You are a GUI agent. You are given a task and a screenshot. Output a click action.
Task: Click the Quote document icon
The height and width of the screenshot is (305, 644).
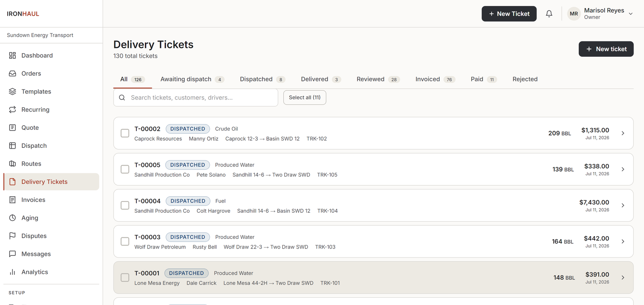coord(12,128)
